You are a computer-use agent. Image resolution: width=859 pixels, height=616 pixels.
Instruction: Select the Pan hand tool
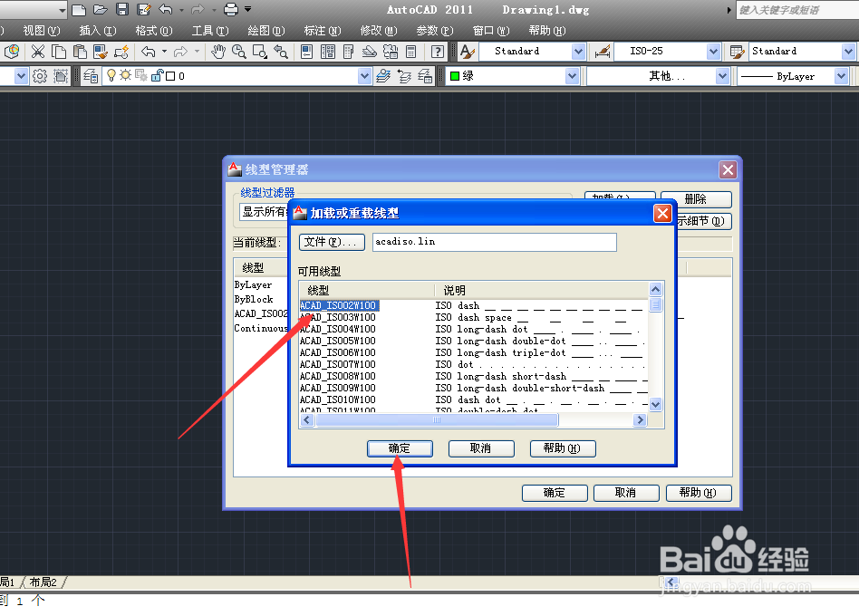point(218,52)
